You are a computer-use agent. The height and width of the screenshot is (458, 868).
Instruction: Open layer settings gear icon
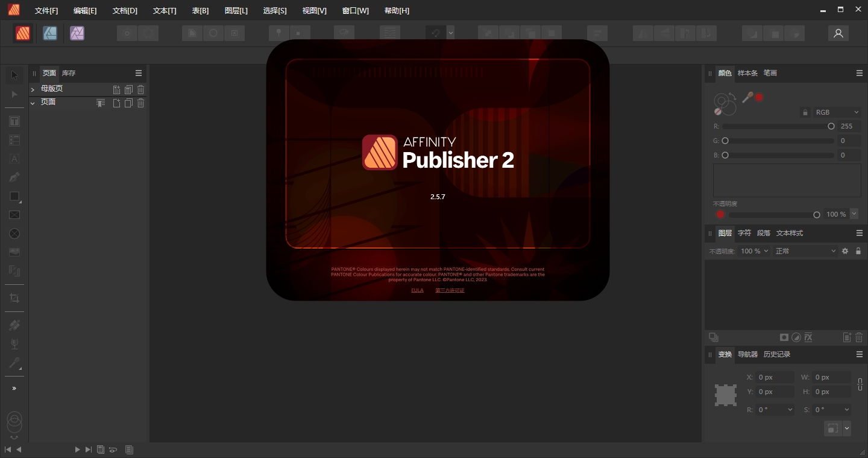(x=845, y=251)
